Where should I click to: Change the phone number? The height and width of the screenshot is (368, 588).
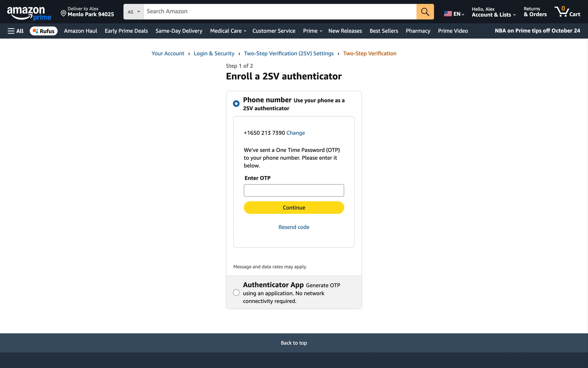[296, 133]
